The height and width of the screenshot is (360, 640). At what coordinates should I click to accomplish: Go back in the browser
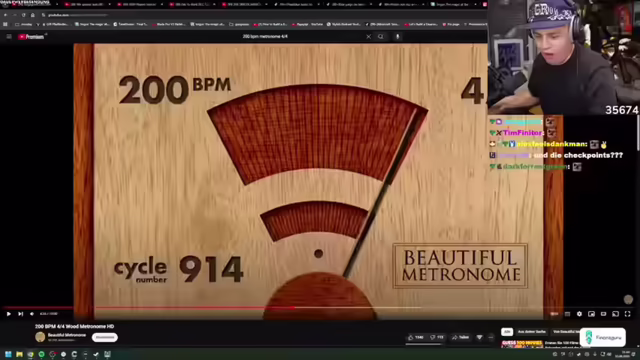(x=5, y=15)
